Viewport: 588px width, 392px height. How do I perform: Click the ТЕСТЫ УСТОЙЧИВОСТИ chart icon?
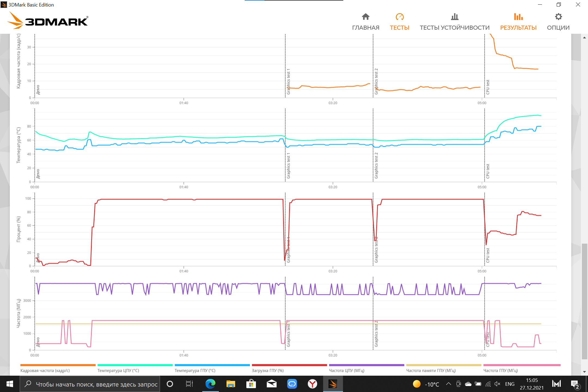(454, 17)
